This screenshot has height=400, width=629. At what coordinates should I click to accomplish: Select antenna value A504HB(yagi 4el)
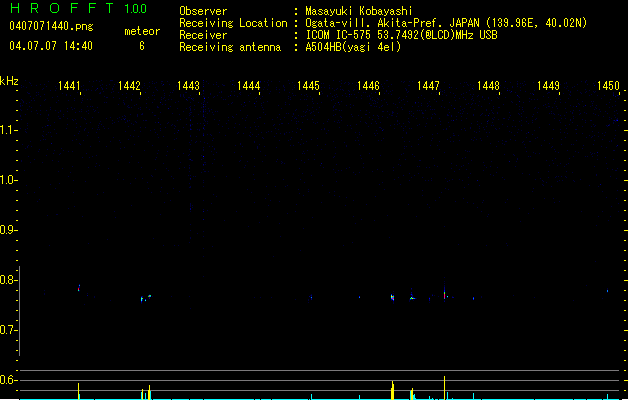[353, 47]
